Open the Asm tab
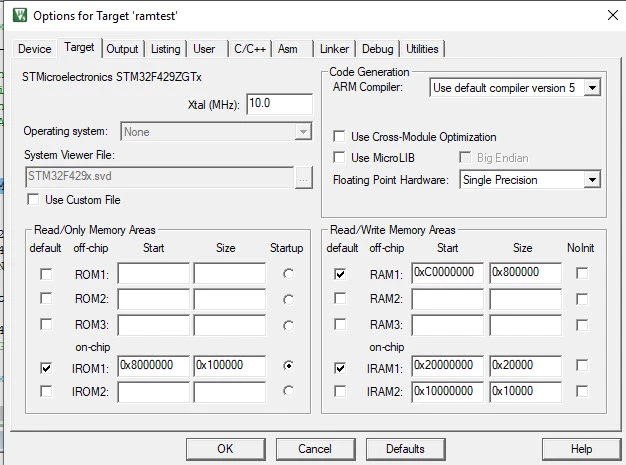Viewport: 626px width, 465px height. point(288,49)
